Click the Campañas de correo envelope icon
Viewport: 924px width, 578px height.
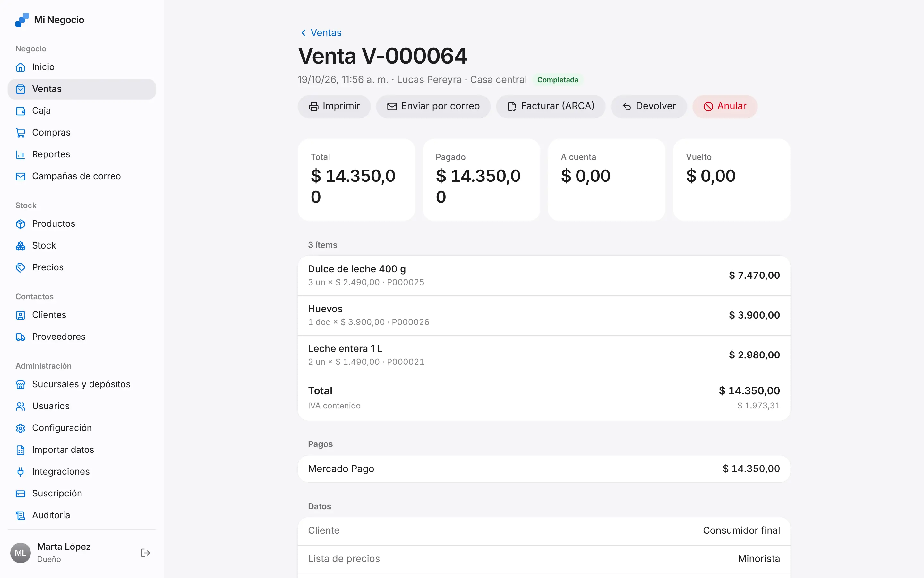coord(21,176)
